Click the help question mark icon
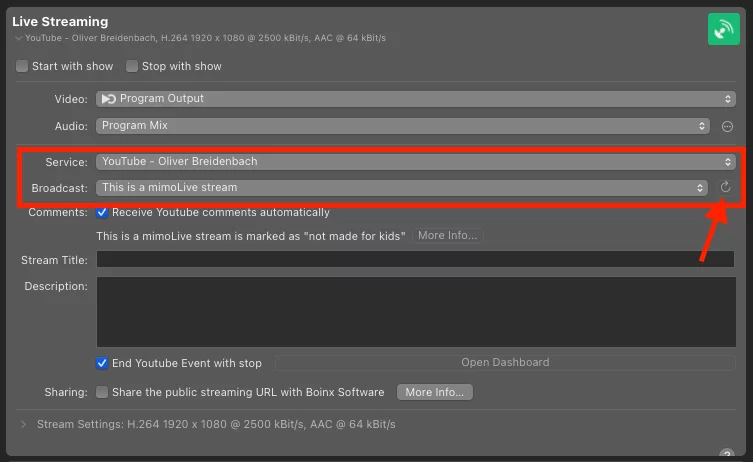The image size is (753, 462). pyautogui.click(x=727, y=454)
